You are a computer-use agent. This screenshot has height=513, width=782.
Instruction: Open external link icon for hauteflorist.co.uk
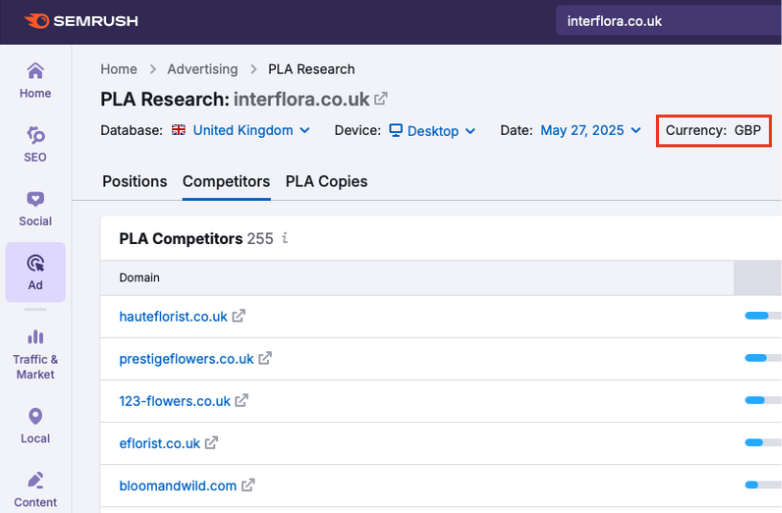pos(239,316)
